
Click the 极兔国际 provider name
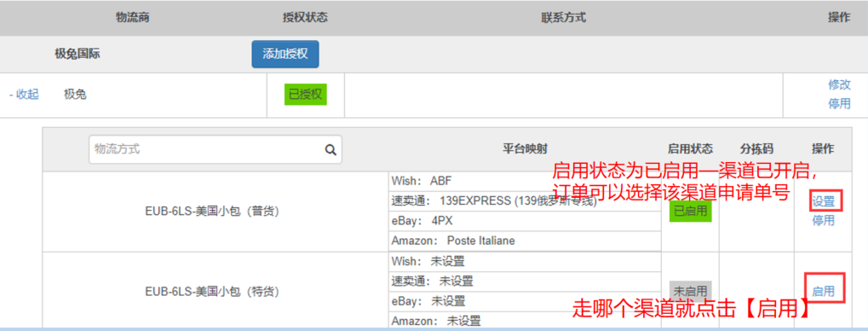78,54
